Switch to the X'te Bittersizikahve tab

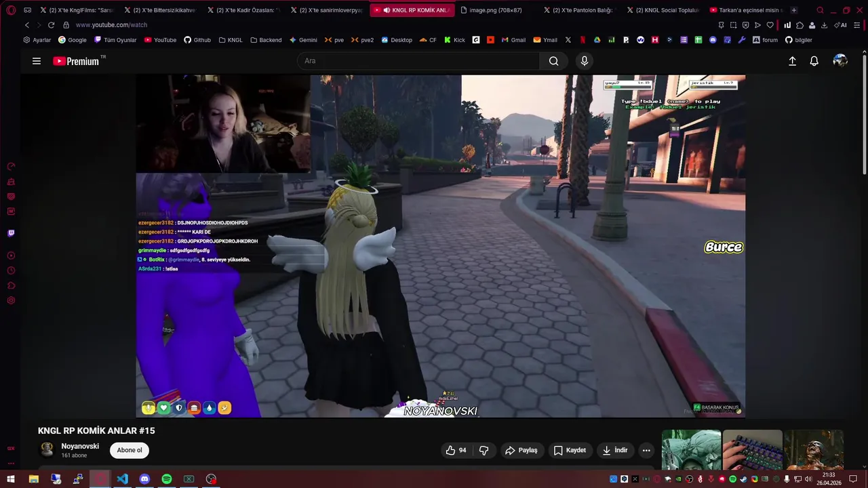[x=160, y=10]
